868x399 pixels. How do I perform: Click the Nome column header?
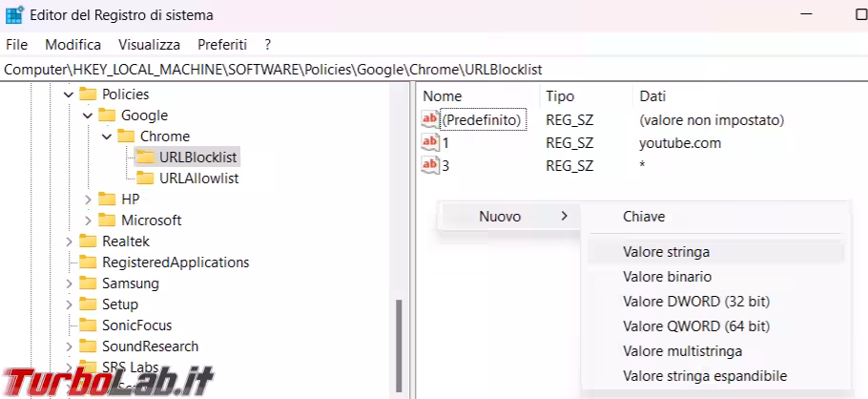tap(443, 96)
